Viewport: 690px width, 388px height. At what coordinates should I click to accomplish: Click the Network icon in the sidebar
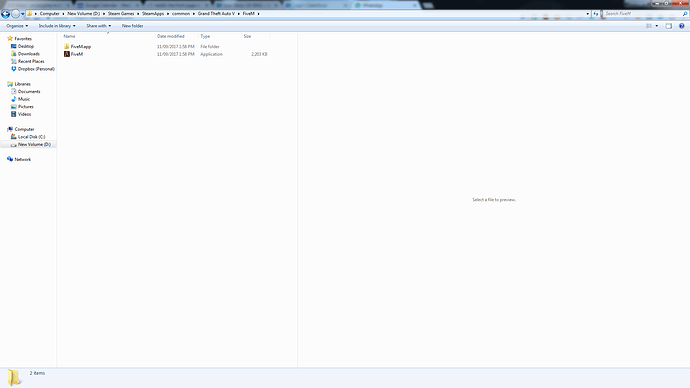(10, 159)
